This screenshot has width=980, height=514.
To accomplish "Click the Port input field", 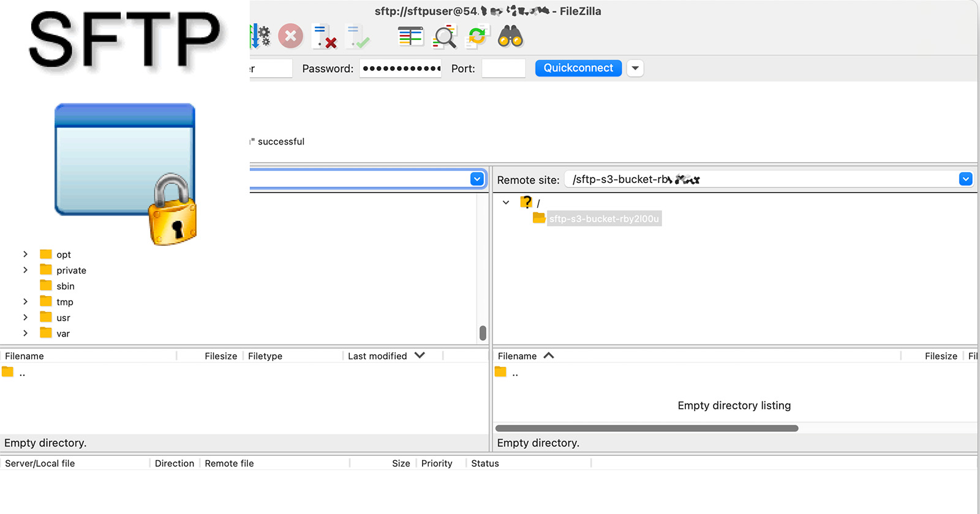I will (503, 69).
